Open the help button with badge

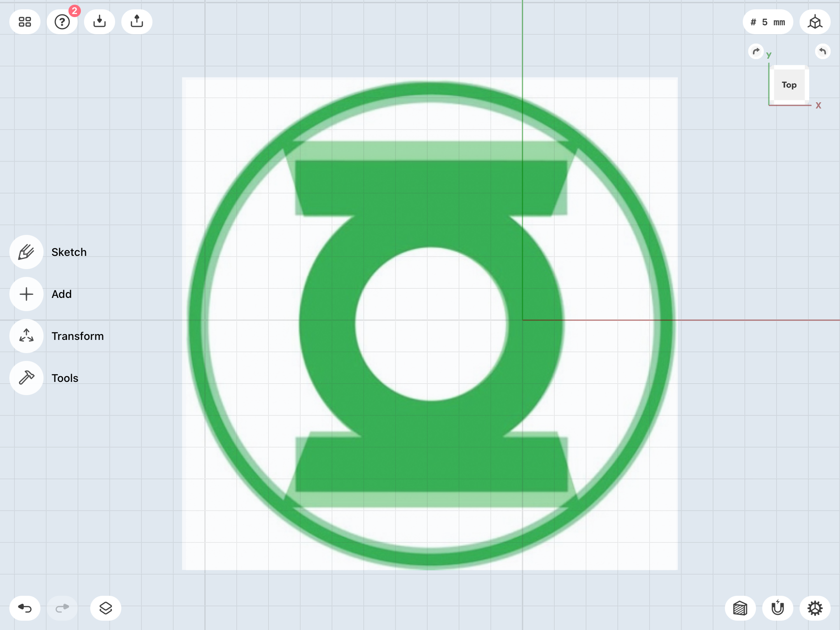pyautogui.click(x=62, y=22)
